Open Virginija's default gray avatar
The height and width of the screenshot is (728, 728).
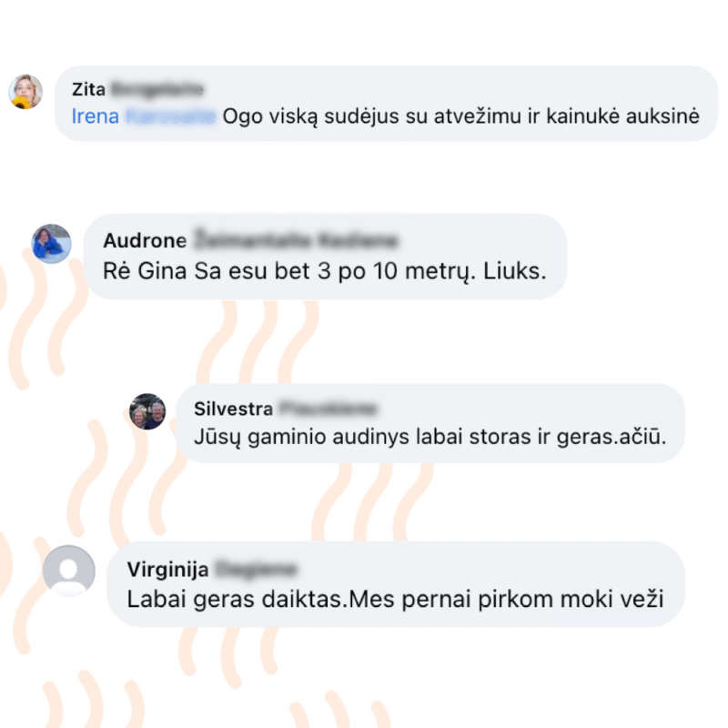pos(69,571)
